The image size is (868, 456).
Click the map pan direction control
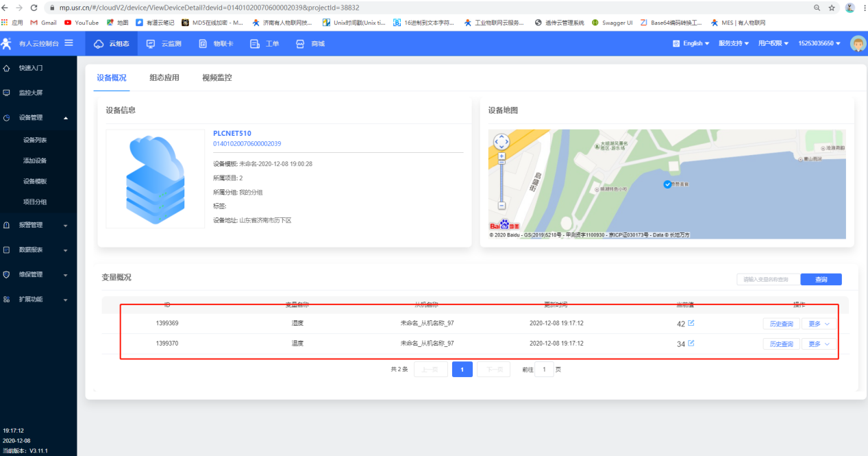tap(501, 142)
